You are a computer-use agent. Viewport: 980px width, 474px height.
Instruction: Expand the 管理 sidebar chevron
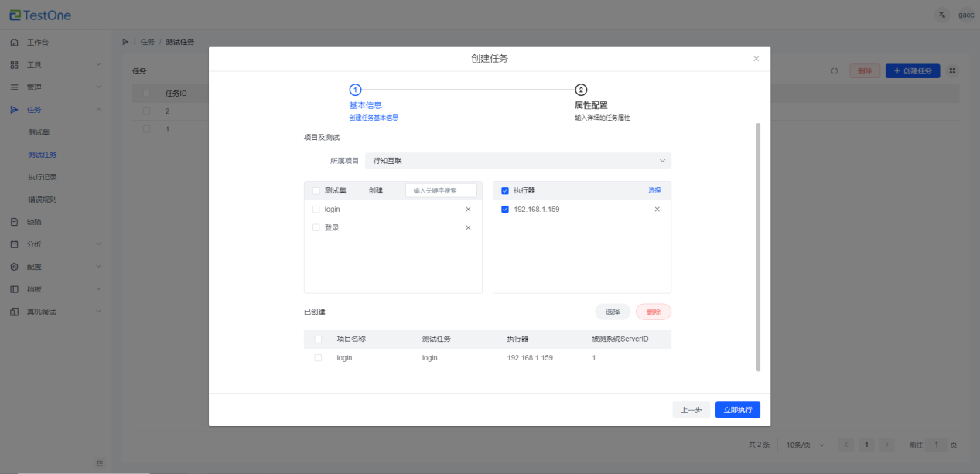98,87
